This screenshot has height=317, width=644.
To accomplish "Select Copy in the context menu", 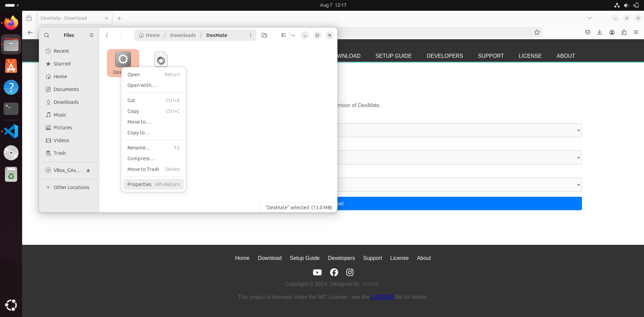I will (x=154, y=111).
